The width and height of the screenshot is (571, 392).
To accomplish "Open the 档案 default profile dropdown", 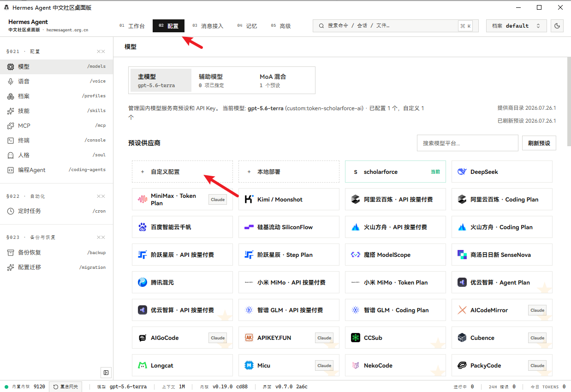I will coord(517,26).
